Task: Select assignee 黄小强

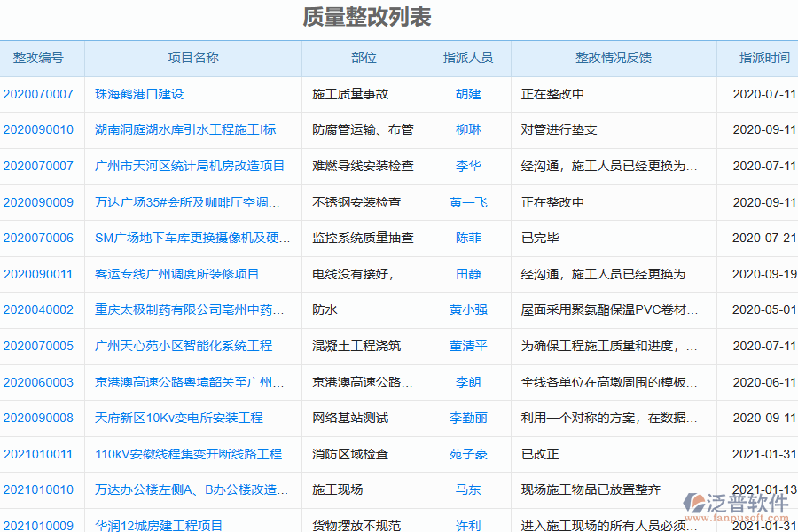Action: tap(467, 310)
